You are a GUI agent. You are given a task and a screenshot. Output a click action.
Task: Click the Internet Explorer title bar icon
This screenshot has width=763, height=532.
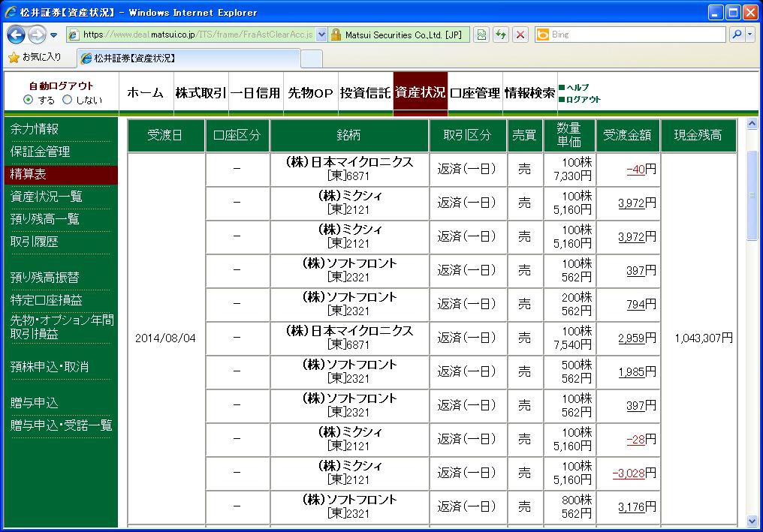point(11,12)
